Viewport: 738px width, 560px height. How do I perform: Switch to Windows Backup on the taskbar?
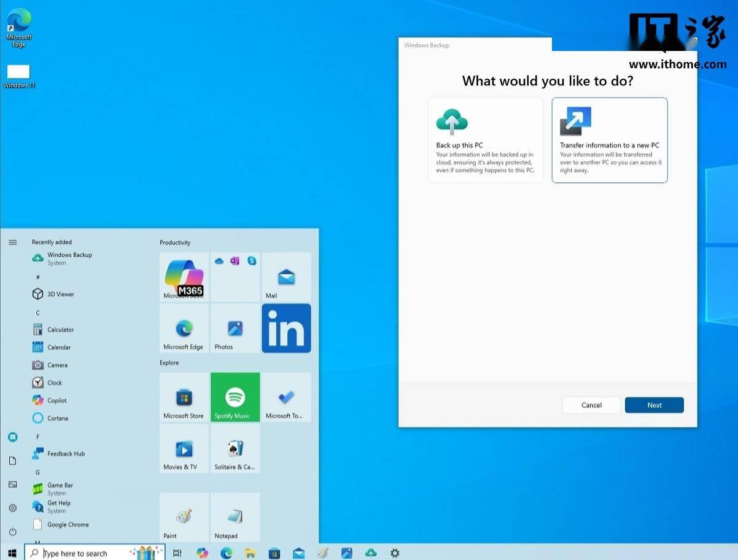click(x=371, y=553)
